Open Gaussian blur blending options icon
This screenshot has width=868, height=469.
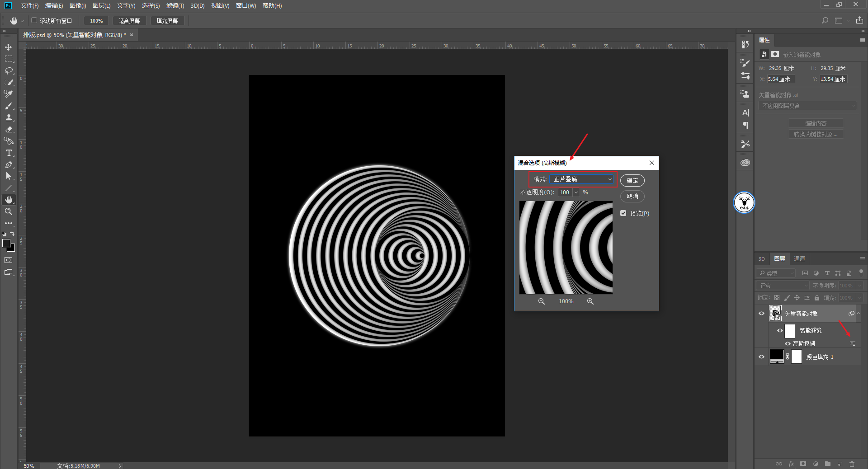coord(852,344)
